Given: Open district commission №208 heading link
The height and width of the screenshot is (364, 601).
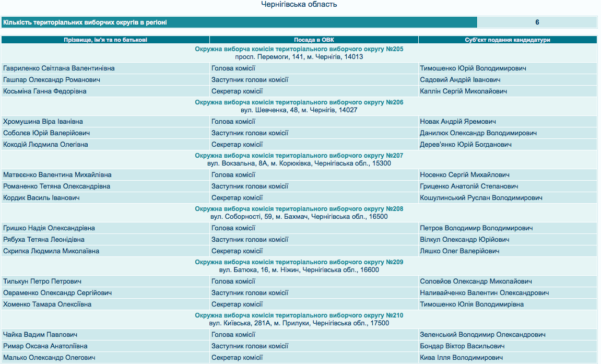Looking at the screenshot, I should pyautogui.click(x=299, y=209).
